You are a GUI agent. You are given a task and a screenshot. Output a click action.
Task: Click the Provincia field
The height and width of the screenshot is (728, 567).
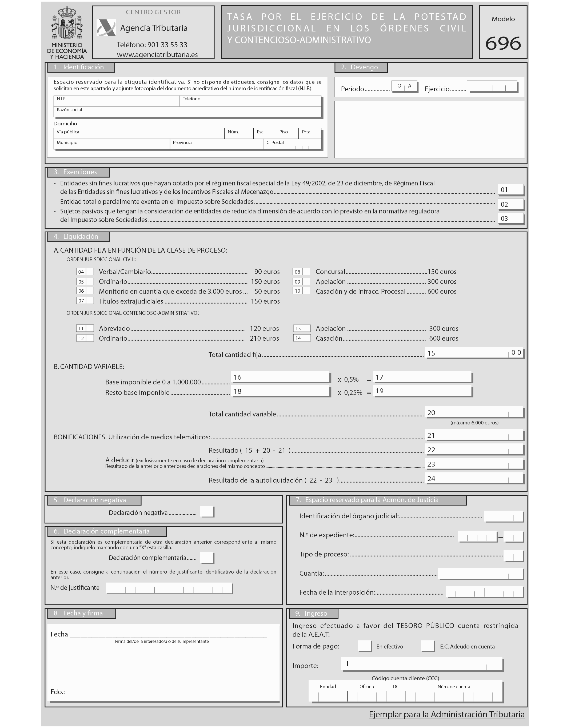pos(216,144)
